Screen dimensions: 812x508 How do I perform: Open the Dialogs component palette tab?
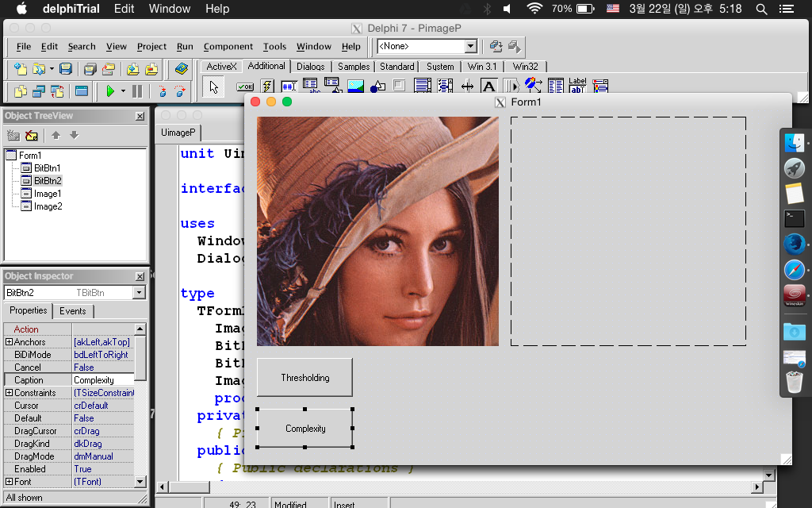point(310,67)
